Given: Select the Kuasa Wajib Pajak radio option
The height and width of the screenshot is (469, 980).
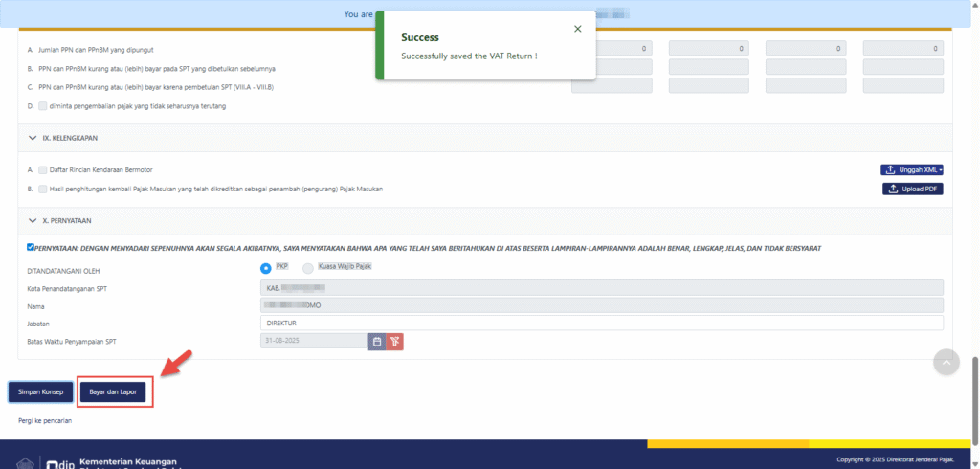Looking at the screenshot, I should [308, 268].
